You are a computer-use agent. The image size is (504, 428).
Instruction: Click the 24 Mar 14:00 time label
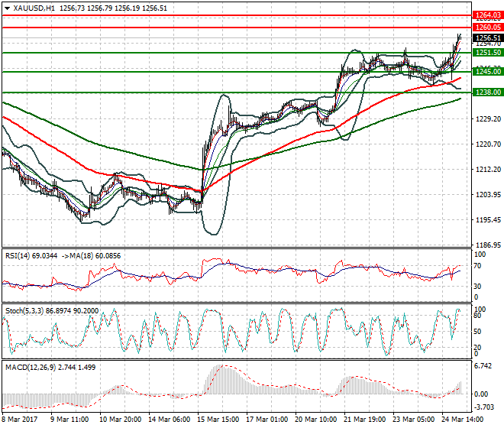tap(462, 420)
